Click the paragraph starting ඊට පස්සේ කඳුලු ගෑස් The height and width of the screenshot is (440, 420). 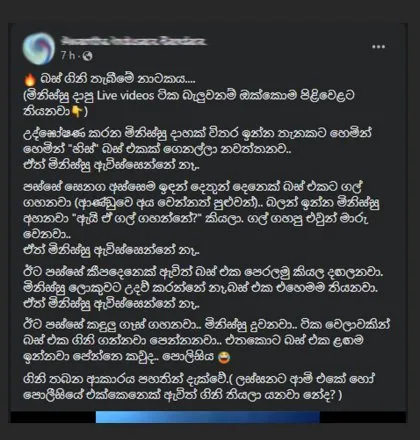click(206, 341)
